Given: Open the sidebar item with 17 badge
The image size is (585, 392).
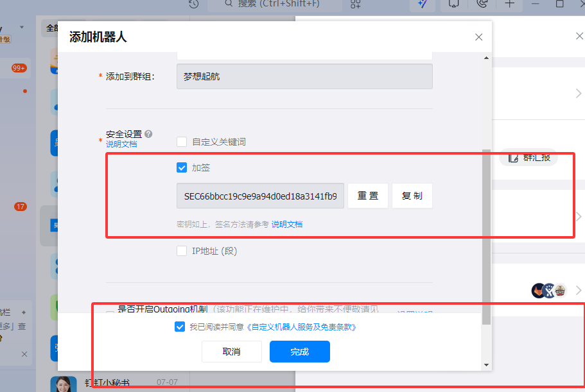Looking at the screenshot, I should (21, 207).
